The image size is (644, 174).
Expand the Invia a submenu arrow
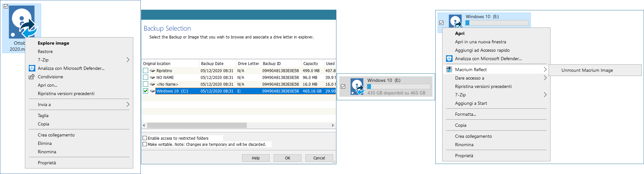pyautogui.click(x=128, y=104)
